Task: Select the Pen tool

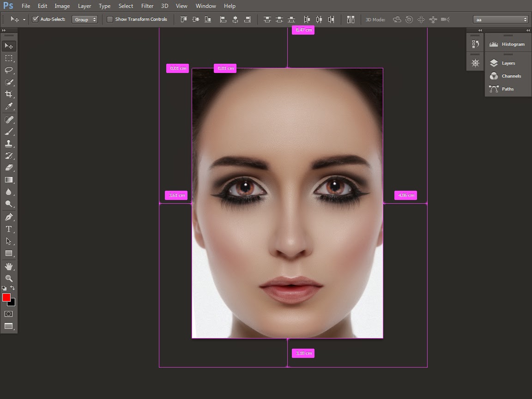Action: (8, 217)
